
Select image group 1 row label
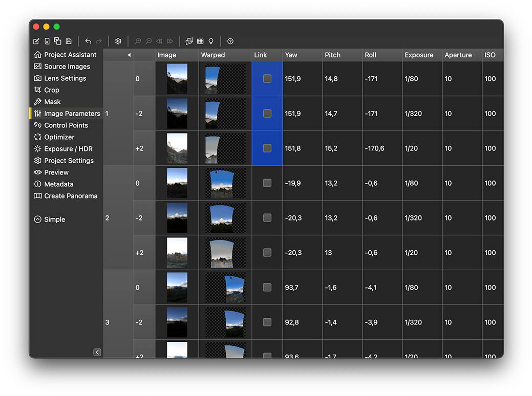pos(118,114)
